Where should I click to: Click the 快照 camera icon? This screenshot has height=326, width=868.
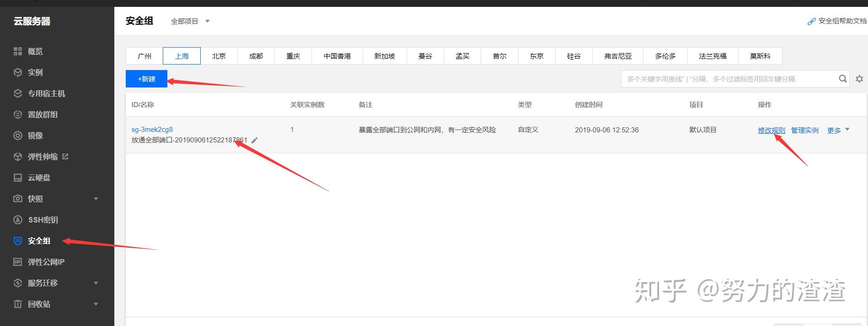coord(18,199)
